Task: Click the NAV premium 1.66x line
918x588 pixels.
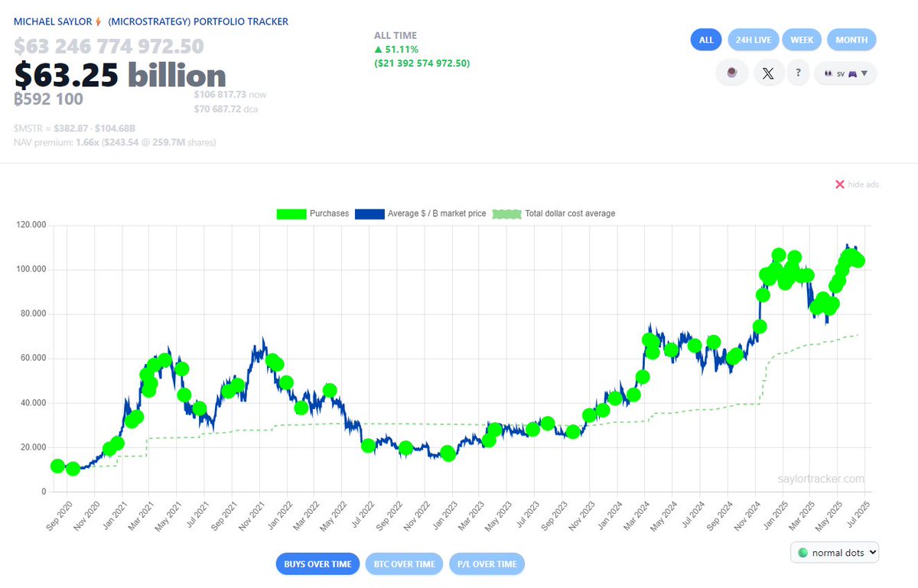Action: [x=115, y=142]
